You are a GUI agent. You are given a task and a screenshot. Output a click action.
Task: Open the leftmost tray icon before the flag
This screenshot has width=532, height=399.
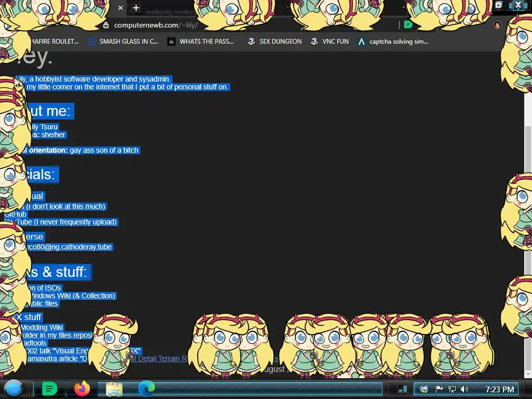click(423, 389)
